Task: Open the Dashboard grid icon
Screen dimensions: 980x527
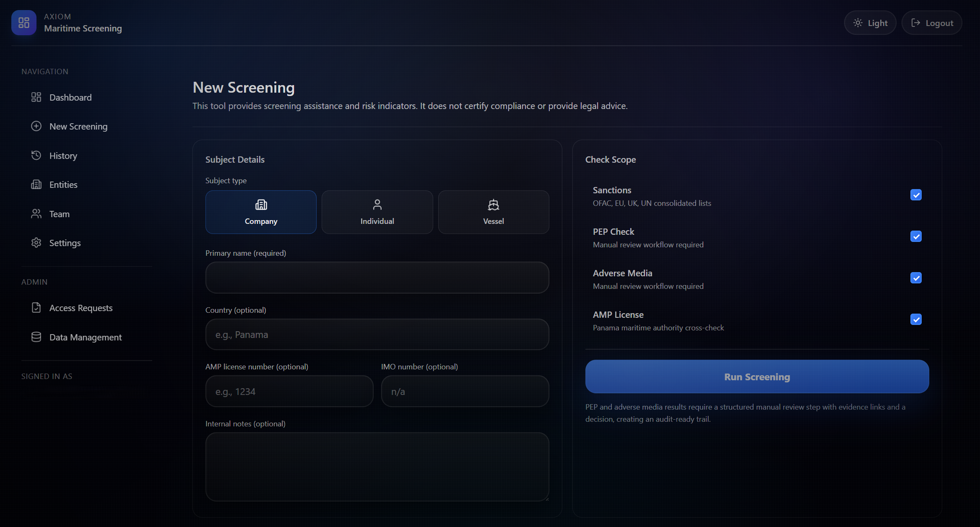Action: click(36, 97)
